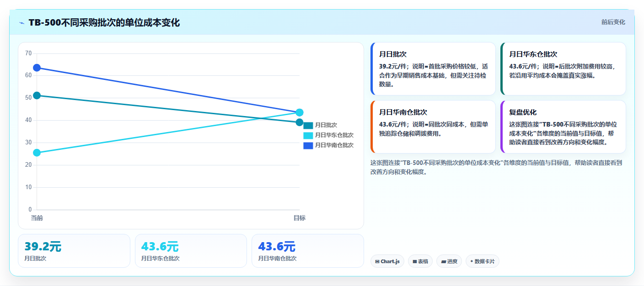Click the dark blue 当前 data point near 64
This screenshot has width=644, height=286.
click(37, 68)
